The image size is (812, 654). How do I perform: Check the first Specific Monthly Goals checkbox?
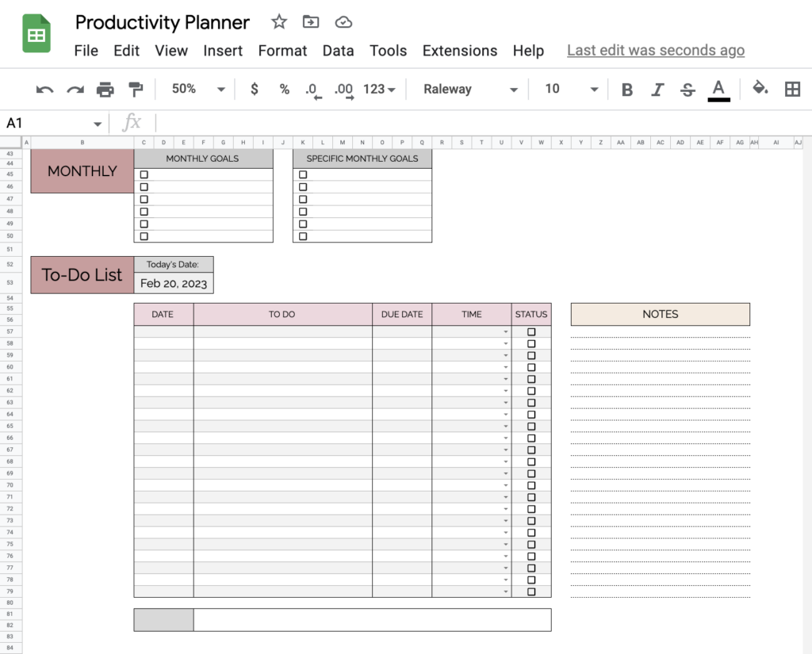coord(302,174)
